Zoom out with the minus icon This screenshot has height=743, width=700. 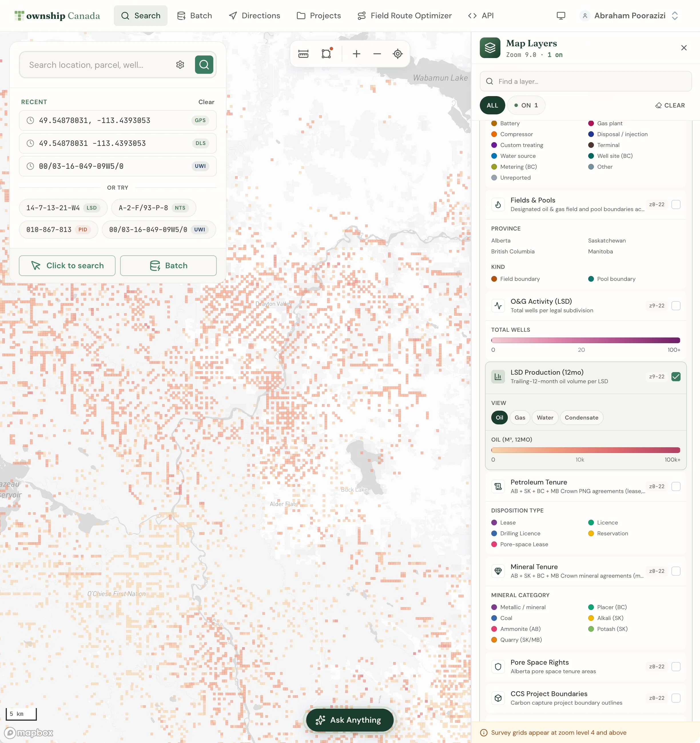(x=377, y=54)
